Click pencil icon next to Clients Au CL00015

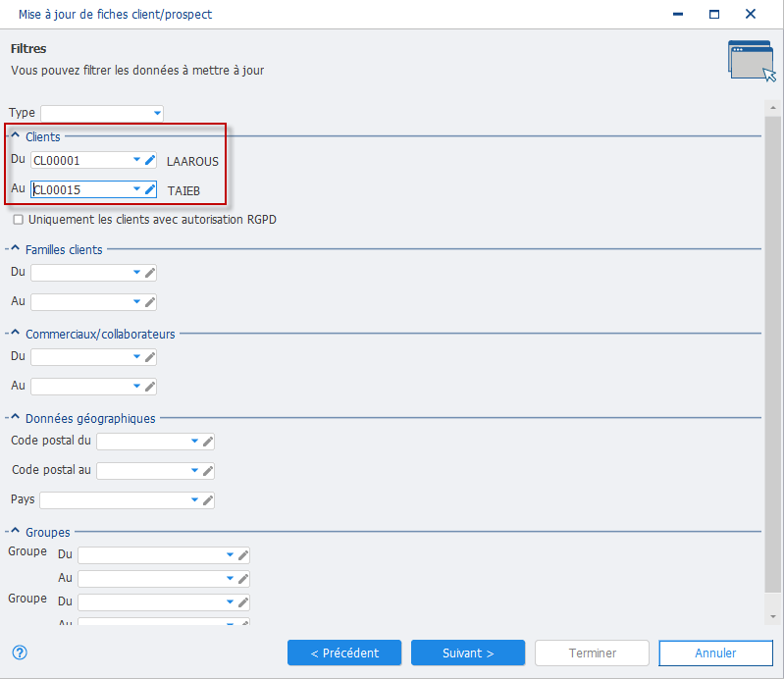pyautogui.click(x=150, y=190)
